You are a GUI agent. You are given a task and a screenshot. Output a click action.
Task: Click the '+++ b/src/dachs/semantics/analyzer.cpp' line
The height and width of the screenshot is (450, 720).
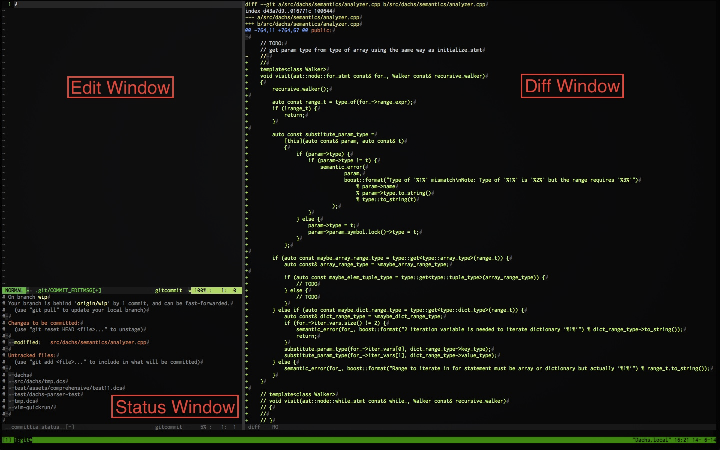pos(304,24)
